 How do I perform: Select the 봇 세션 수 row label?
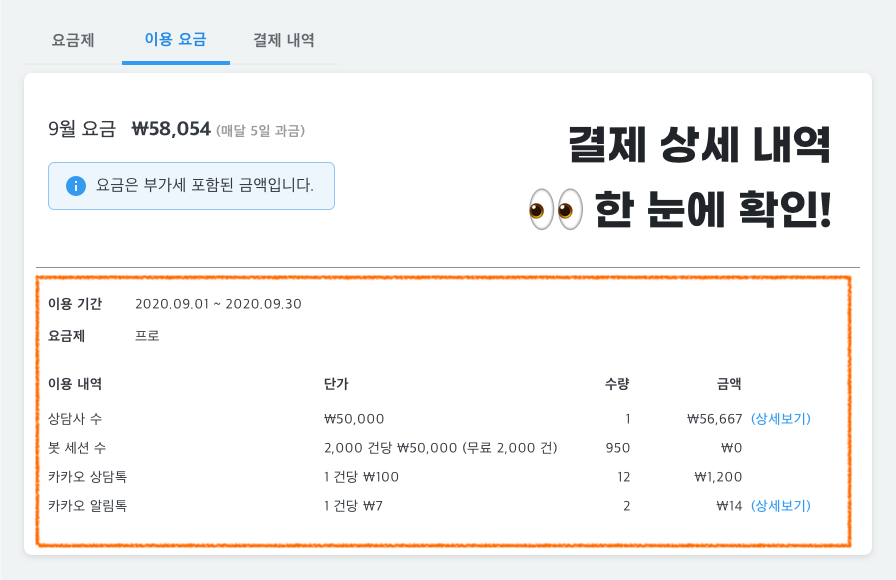[77, 448]
